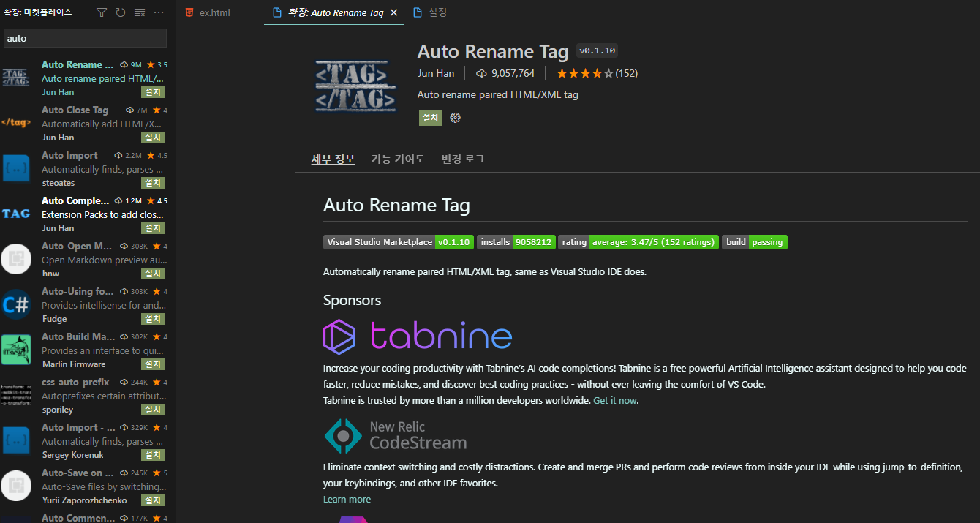Open the manage gear icon beside install
980x523 pixels.
tap(456, 118)
